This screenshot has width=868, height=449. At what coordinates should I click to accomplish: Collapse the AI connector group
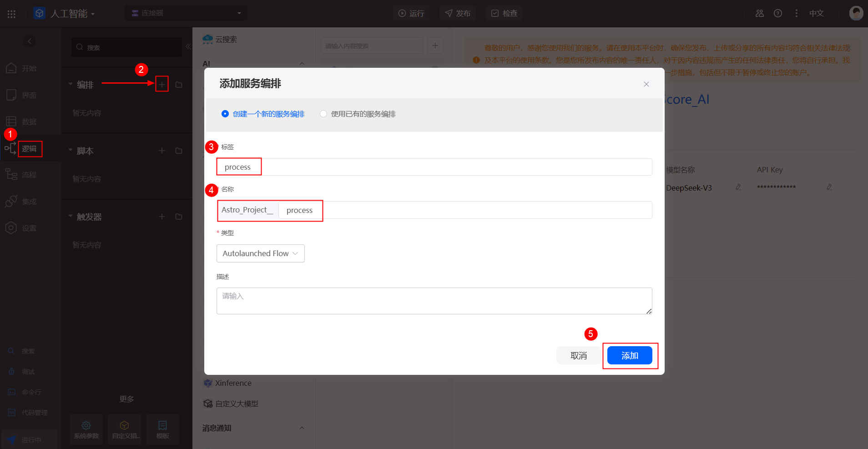click(x=302, y=63)
